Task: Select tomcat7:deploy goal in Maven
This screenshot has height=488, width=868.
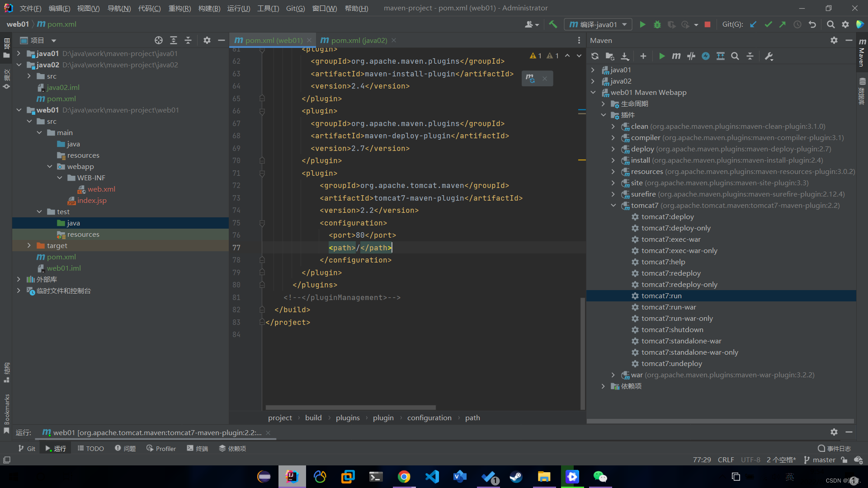Action: point(667,216)
